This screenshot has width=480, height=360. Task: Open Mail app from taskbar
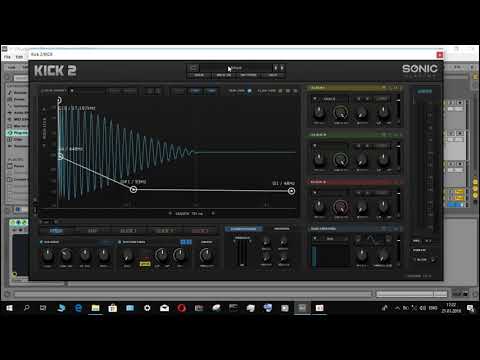click(x=164, y=308)
